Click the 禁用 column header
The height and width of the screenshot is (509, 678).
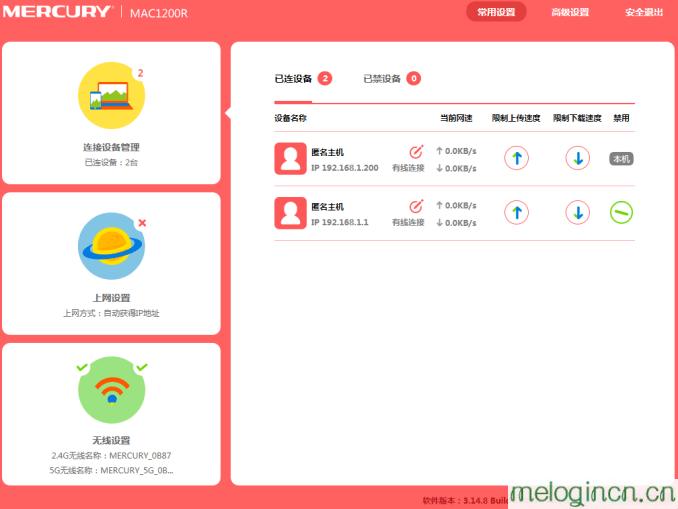621,118
